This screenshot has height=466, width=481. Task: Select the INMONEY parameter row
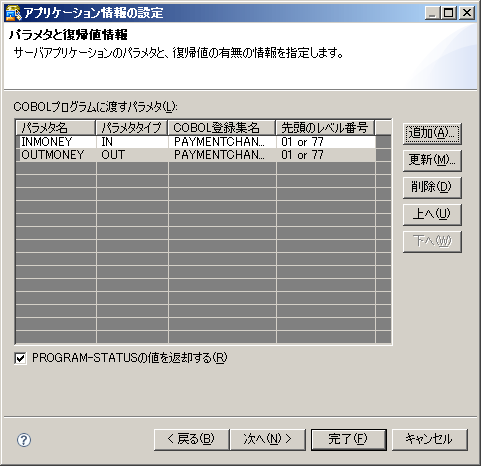[196, 142]
